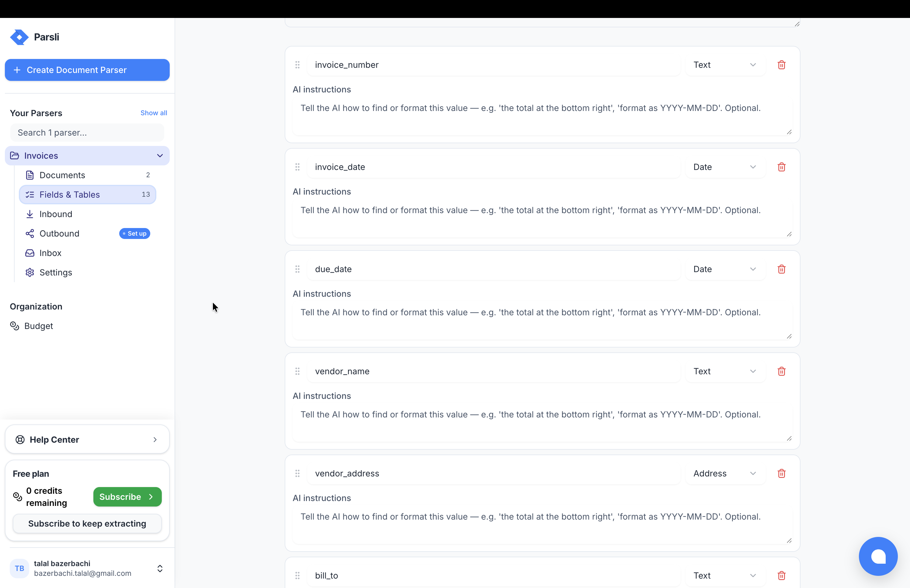Open the chat support bubble
Viewport: 910px width, 588px height.
878,556
